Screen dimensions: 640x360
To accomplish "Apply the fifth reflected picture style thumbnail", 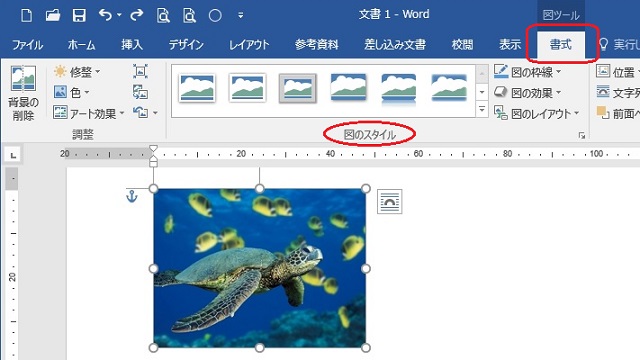I will (399, 89).
